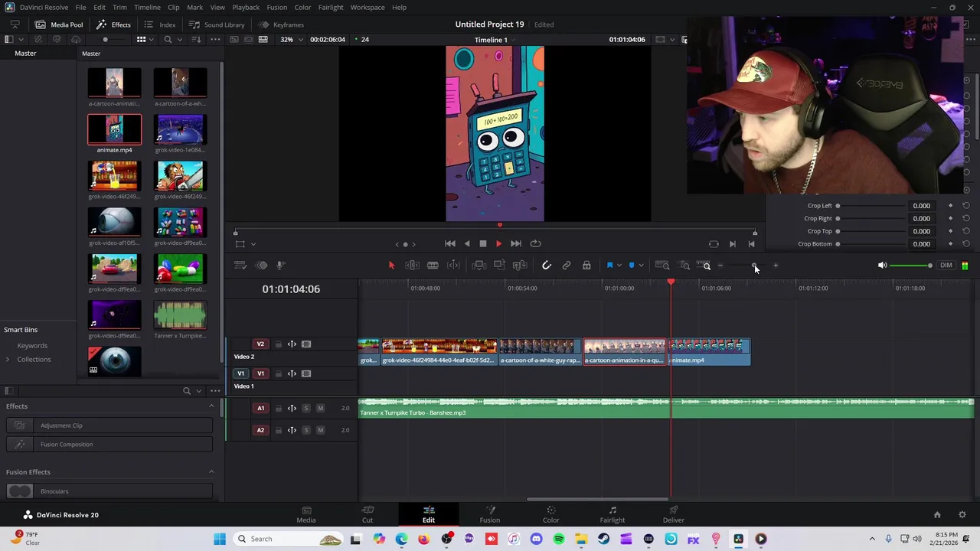This screenshot has width=980, height=551.
Task: Open the Keyframes panel
Action: tap(281, 24)
